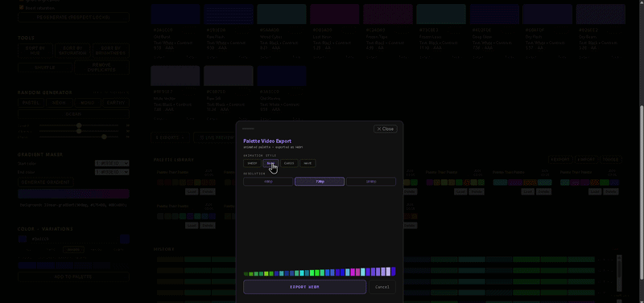644x303 pixels.
Task: Choose the 1080p resolution
Action: pos(371,181)
